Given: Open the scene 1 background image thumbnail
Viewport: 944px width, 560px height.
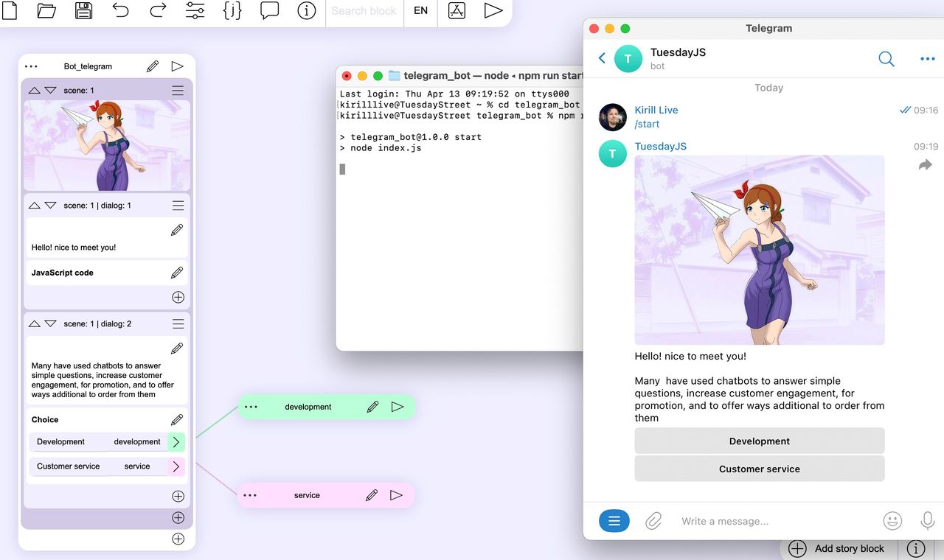Looking at the screenshot, I should 107,146.
